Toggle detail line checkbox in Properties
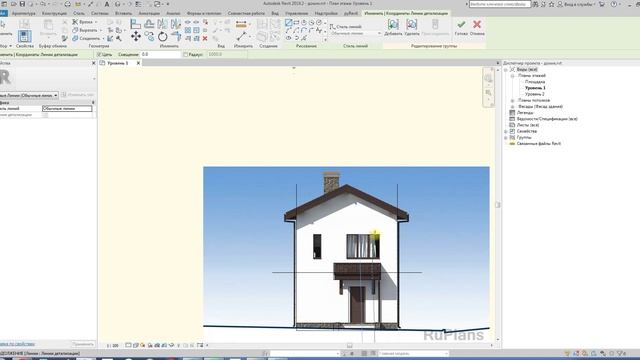Image resolution: width=640 pixels, height=360 pixels. [45, 115]
